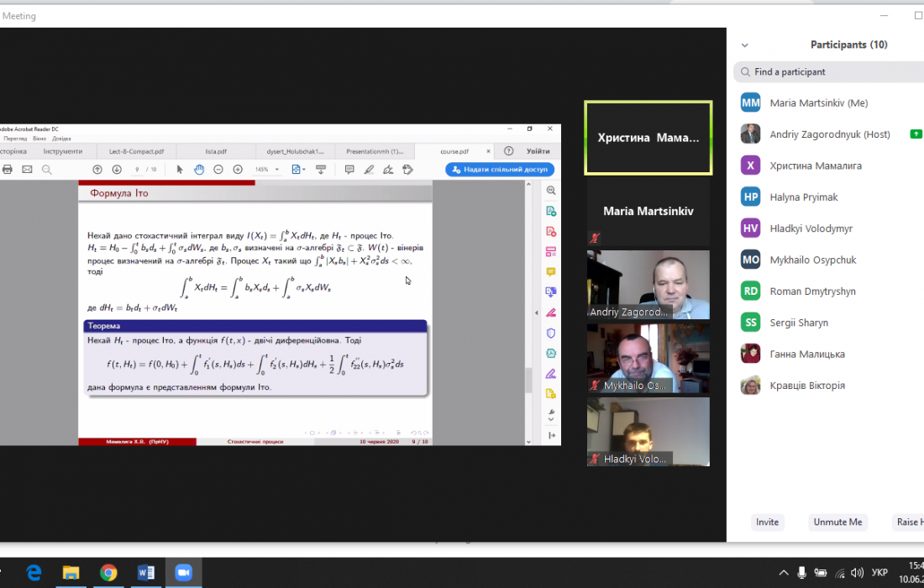
Task: Click the print icon in Acrobat toolbar
Action: [8, 170]
